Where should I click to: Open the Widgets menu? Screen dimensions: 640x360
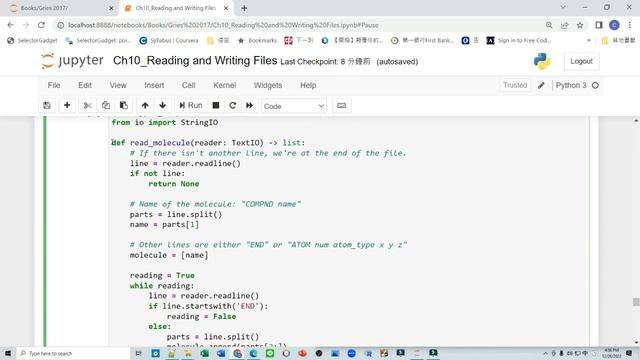[268, 85]
